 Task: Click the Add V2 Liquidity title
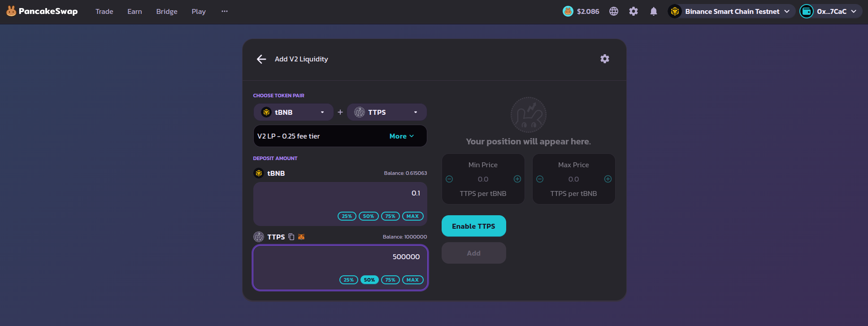[301, 59]
